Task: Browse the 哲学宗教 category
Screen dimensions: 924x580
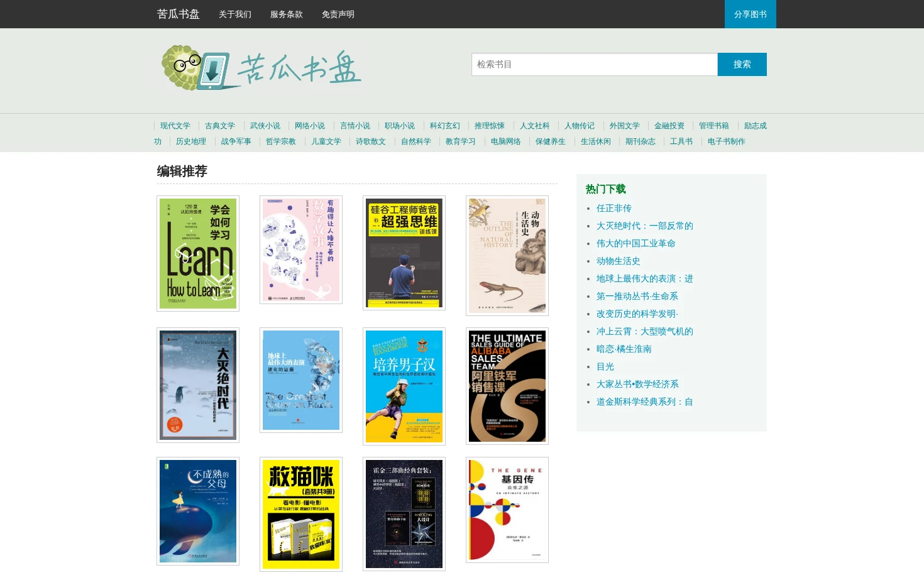Action: click(281, 141)
